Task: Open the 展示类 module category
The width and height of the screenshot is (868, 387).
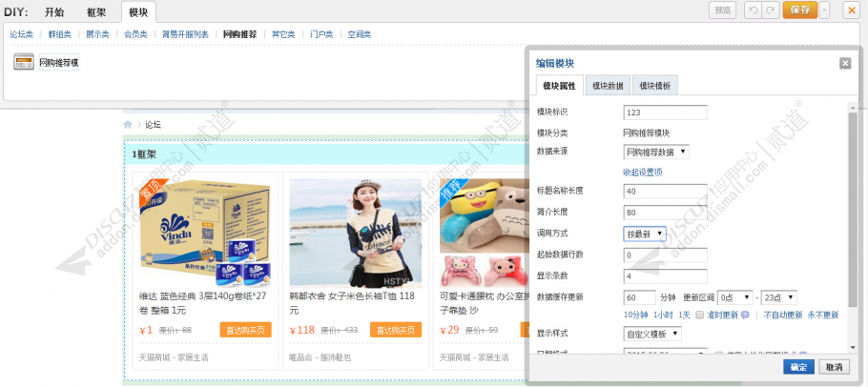Action: click(97, 34)
